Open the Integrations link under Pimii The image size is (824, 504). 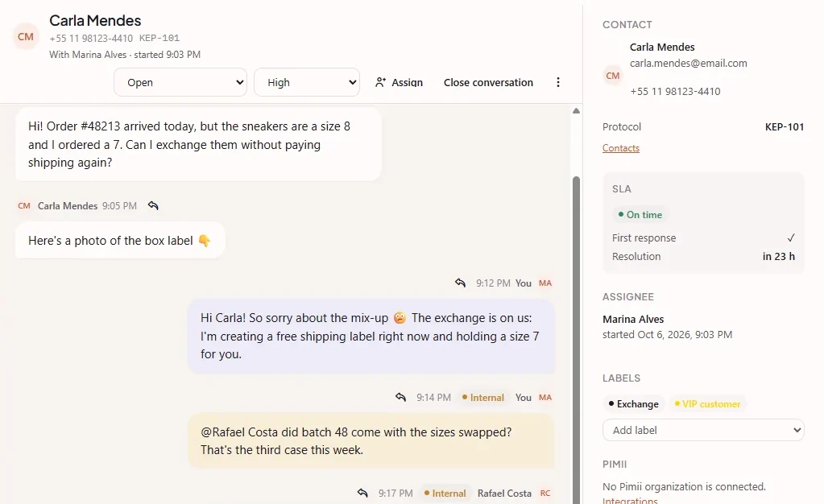click(x=630, y=500)
